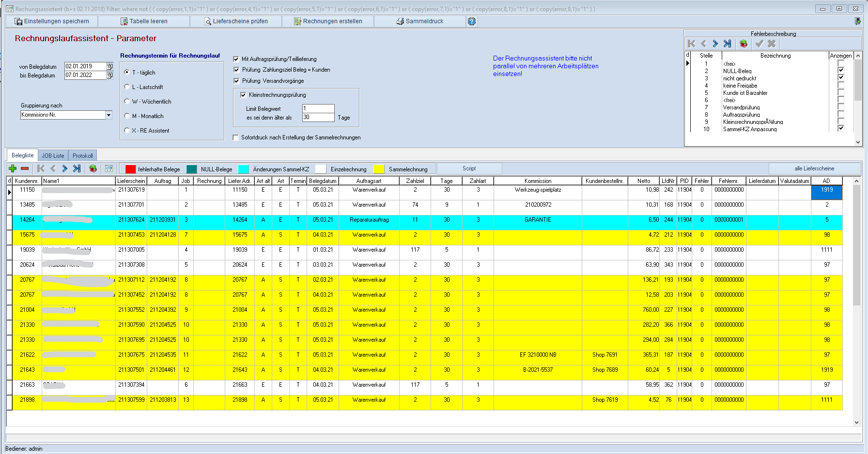
Task: Toggle Anzeigen checkbox for keine Freigabe
Action: (x=841, y=85)
